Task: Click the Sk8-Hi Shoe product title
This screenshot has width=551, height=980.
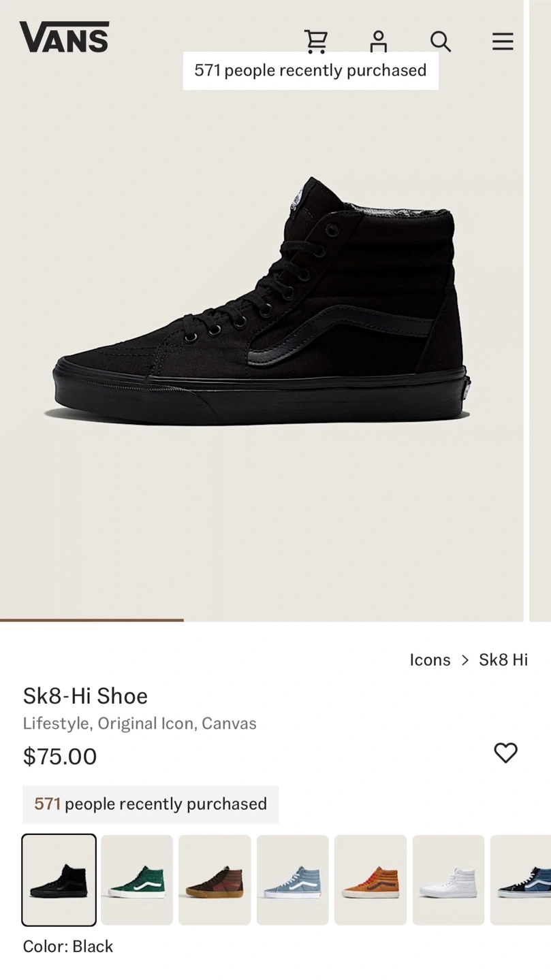Action: pyautogui.click(x=85, y=696)
